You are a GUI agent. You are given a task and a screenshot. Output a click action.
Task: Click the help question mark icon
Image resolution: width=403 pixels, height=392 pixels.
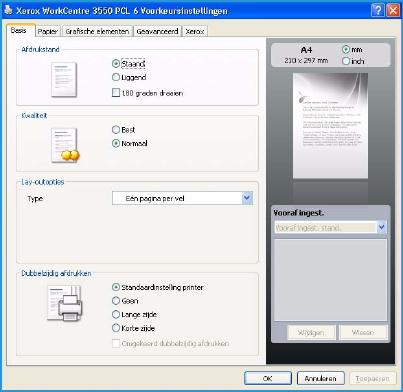tap(378, 10)
